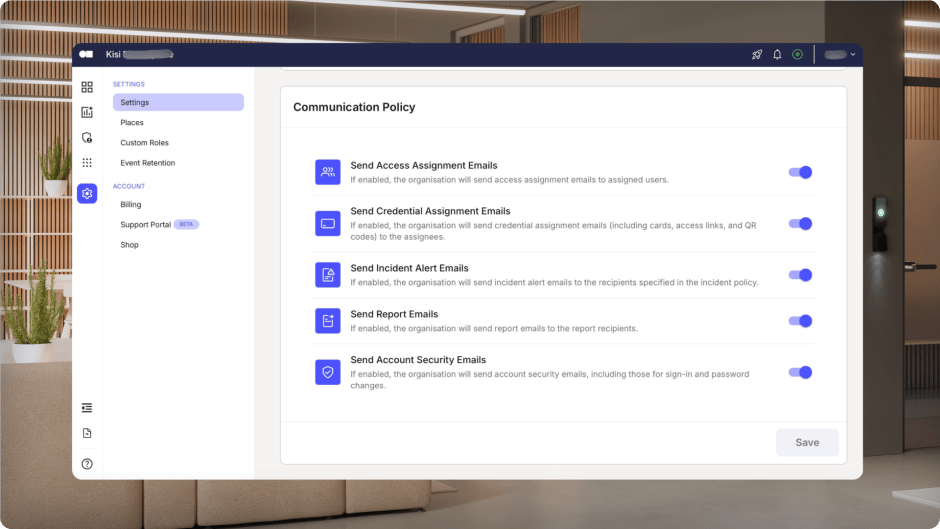Open the shield lock icon in sidebar
This screenshot has height=529, width=940.
[x=87, y=138]
